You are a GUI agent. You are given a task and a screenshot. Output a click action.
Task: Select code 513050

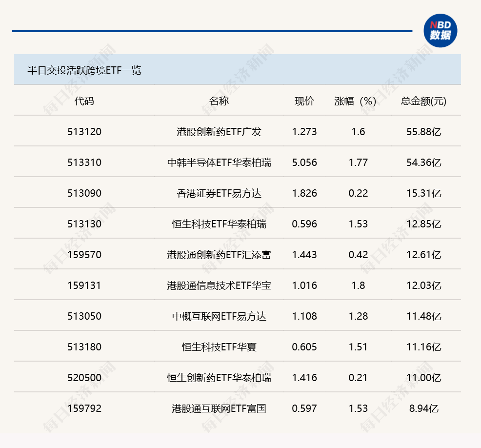pos(84,316)
